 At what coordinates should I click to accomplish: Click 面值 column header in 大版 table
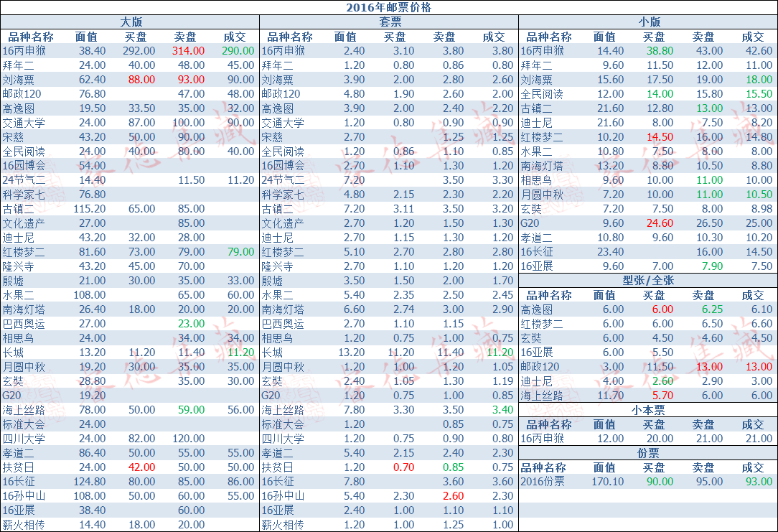(86, 37)
